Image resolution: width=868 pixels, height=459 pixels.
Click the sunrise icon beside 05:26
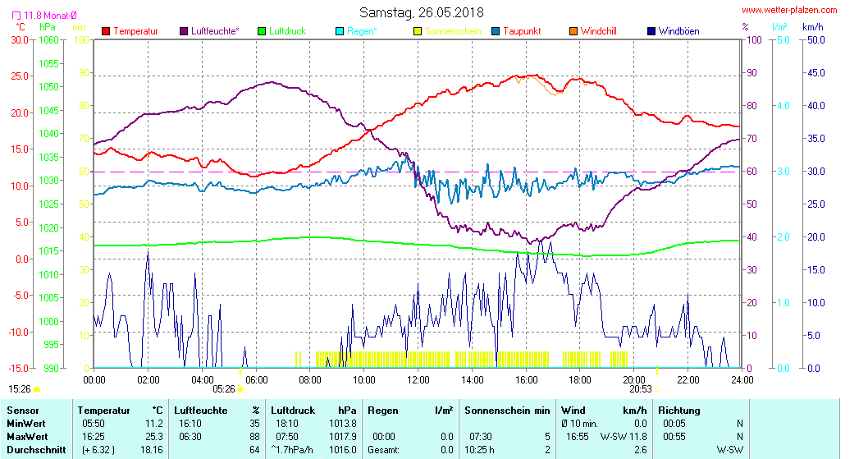[241, 389]
